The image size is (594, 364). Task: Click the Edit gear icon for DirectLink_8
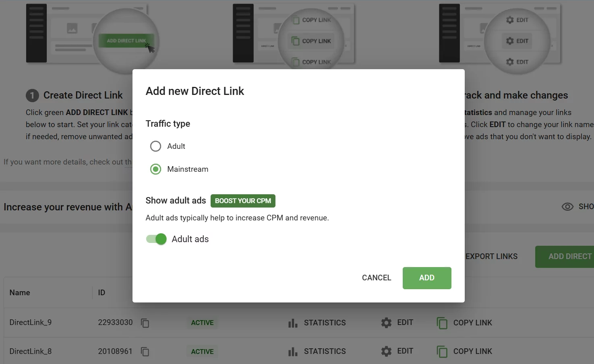tap(386, 351)
